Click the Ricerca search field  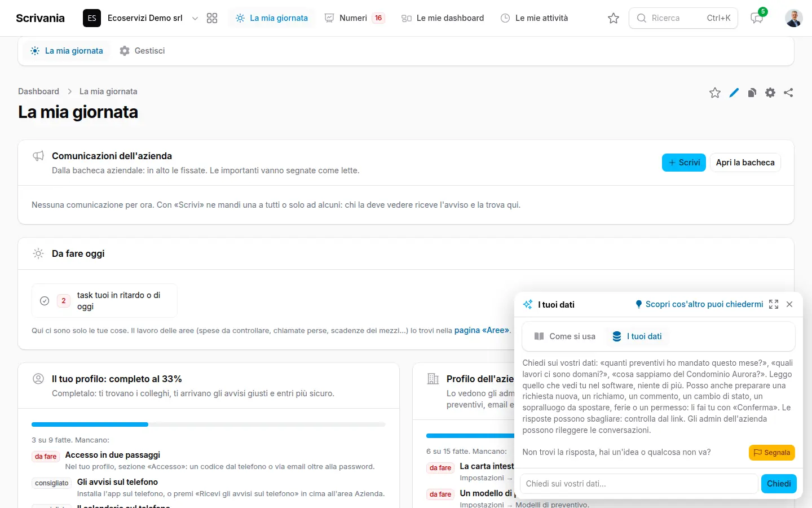coord(683,18)
